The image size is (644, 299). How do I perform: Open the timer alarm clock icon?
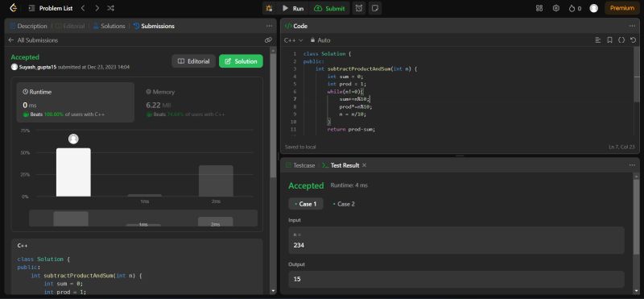tap(359, 8)
